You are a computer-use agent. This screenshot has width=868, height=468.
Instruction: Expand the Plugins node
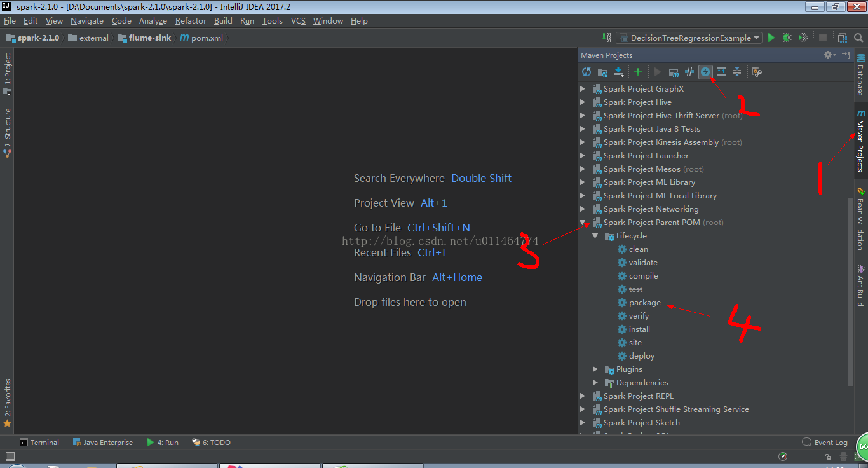pyautogui.click(x=595, y=369)
